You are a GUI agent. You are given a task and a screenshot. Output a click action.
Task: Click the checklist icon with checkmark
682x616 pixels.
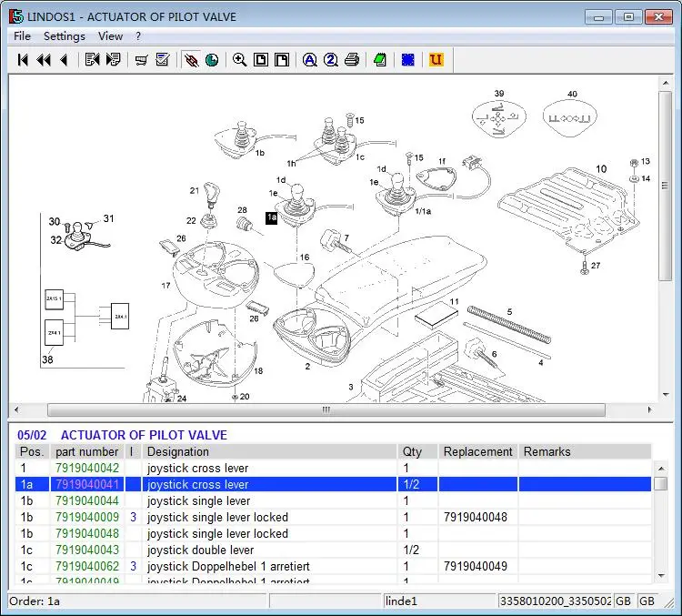click(x=163, y=60)
